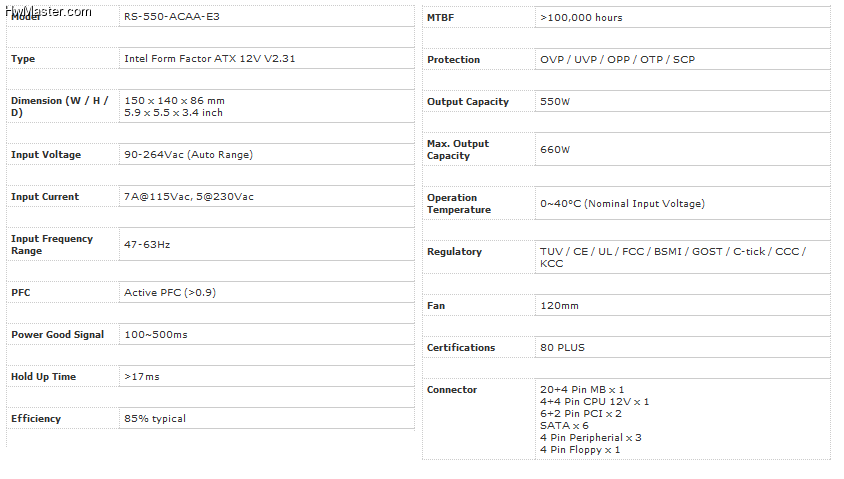Click the 660W Max. Output Capacity value

[555, 150]
